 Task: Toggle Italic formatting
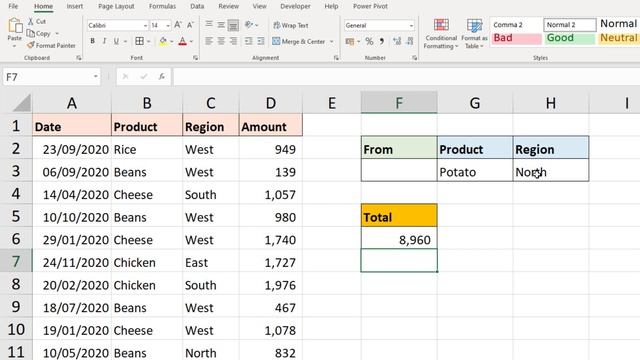coord(104,41)
